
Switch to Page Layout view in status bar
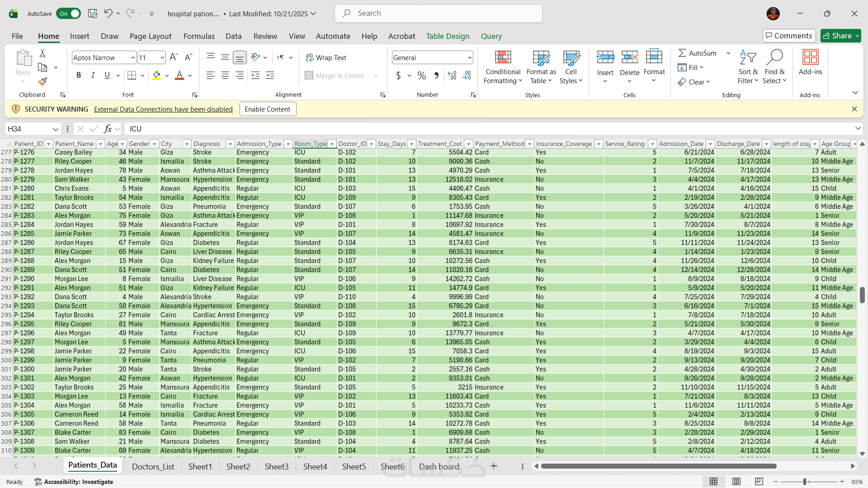[736, 482]
